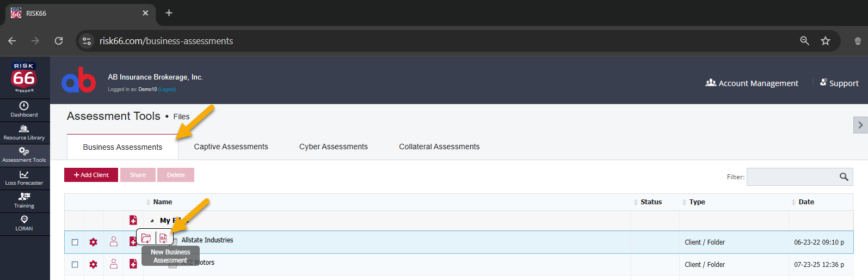Click the browser address bar URL
868x280 pixels.
(166, 41)
